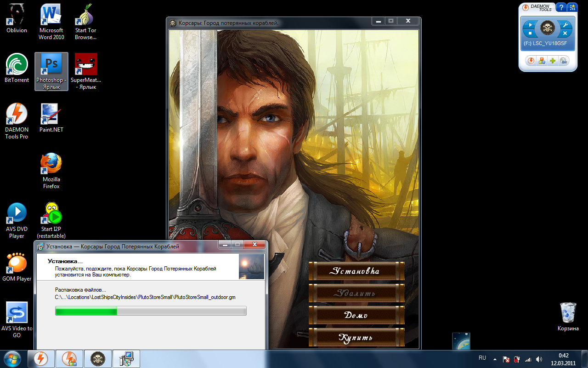588x368 pixels.
Task: Launch Mozilla Firefox from the desktop
Action: coord(51,171)
